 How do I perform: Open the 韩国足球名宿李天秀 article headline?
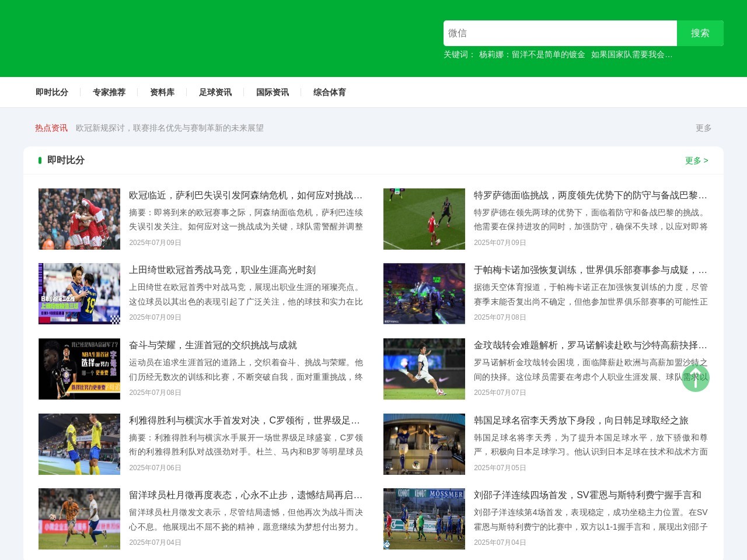pos(581,421)
